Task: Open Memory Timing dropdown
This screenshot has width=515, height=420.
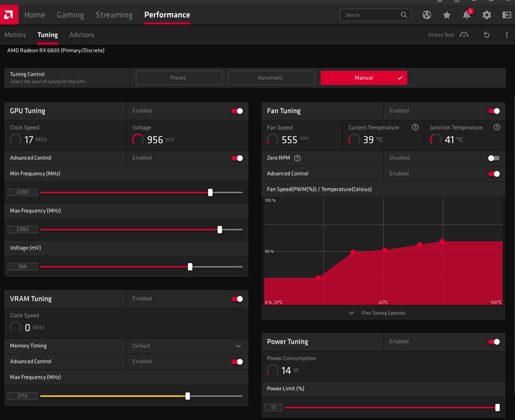Action: click(187, 346)
